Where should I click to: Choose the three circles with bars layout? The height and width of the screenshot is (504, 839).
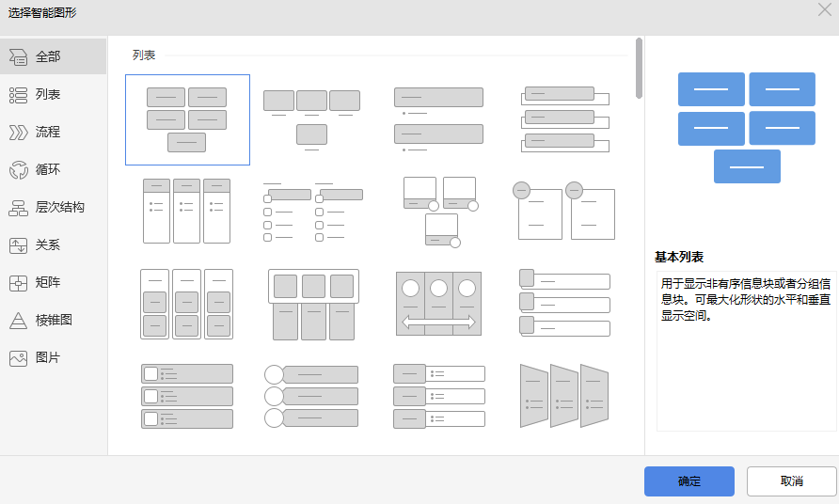pyautogui.click(x=311, y=397)
